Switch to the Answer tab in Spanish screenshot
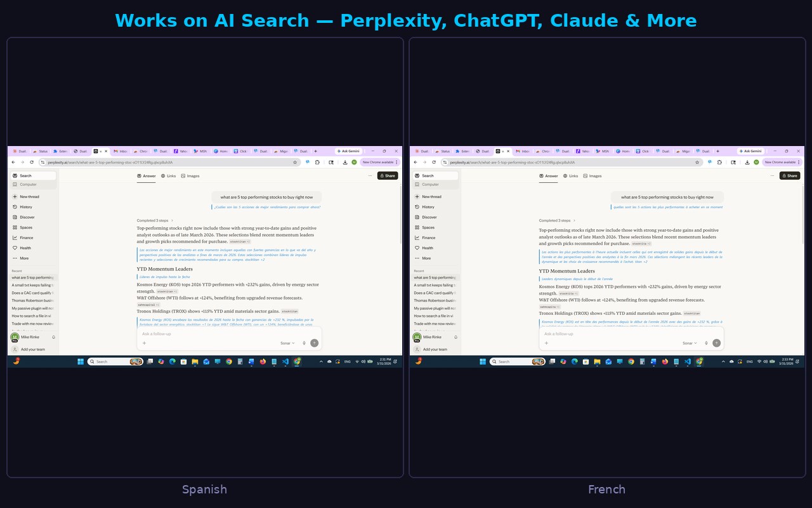Image resolution: width=812 pixels, height=508 pixels. coord(147,176)
